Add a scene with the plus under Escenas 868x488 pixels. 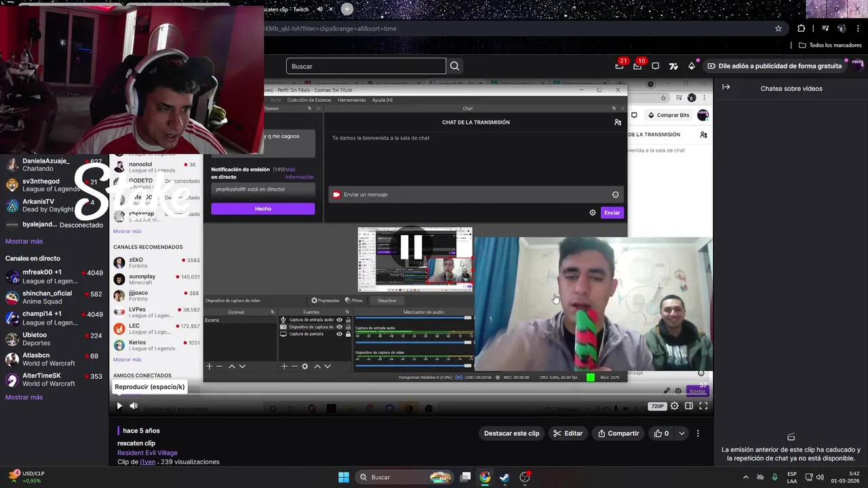tap(209, 366)
